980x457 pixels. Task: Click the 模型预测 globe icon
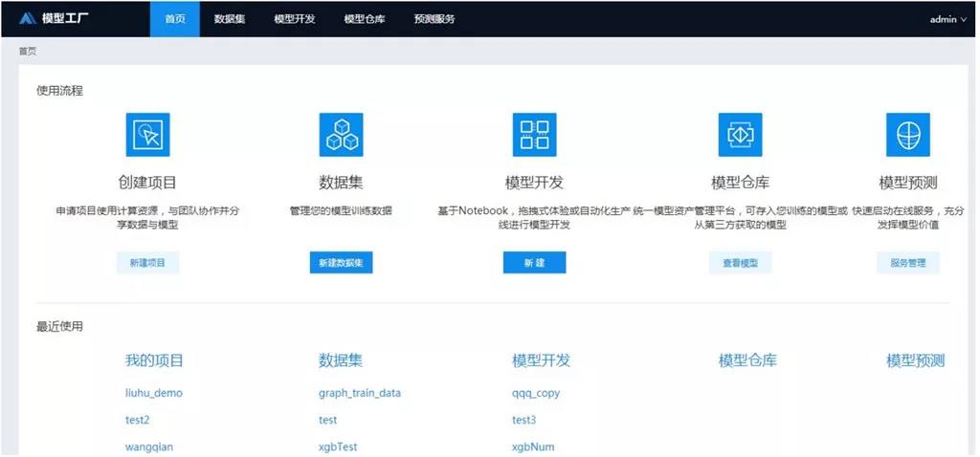point(907,135)
